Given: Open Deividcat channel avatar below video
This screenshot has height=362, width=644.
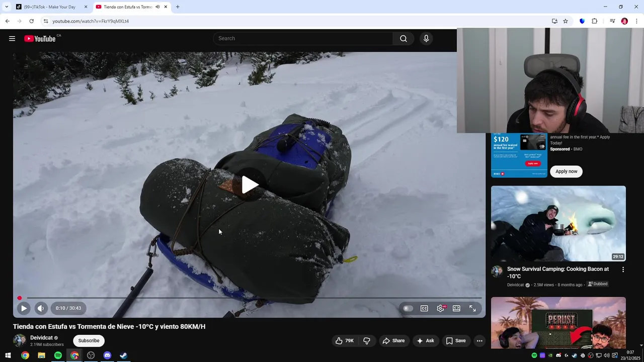Looking at the screenshot, I should click(x=20, y=340).
